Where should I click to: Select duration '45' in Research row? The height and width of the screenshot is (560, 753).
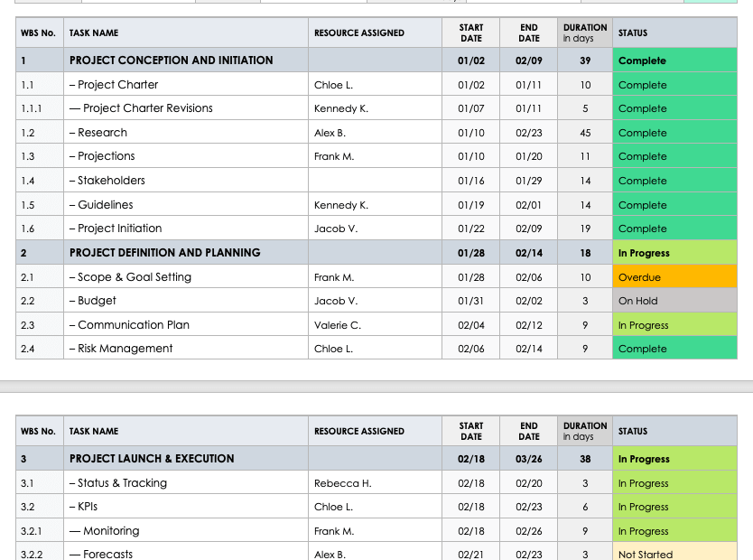(585, 132)
